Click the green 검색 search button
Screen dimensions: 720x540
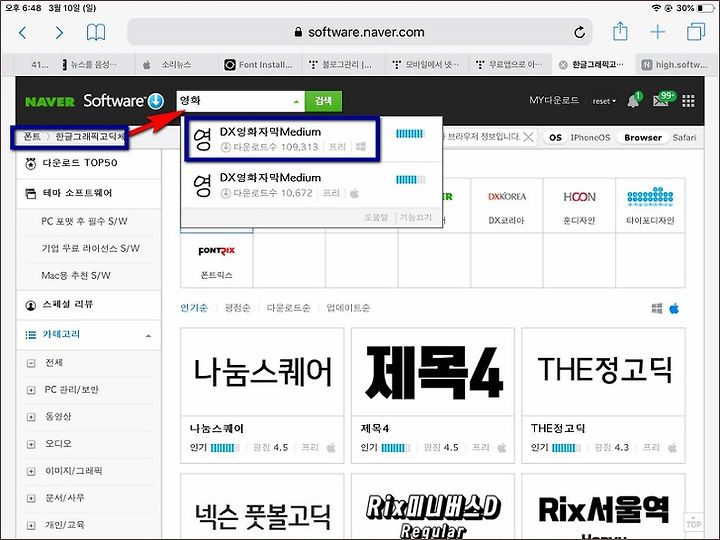point(323,101)
